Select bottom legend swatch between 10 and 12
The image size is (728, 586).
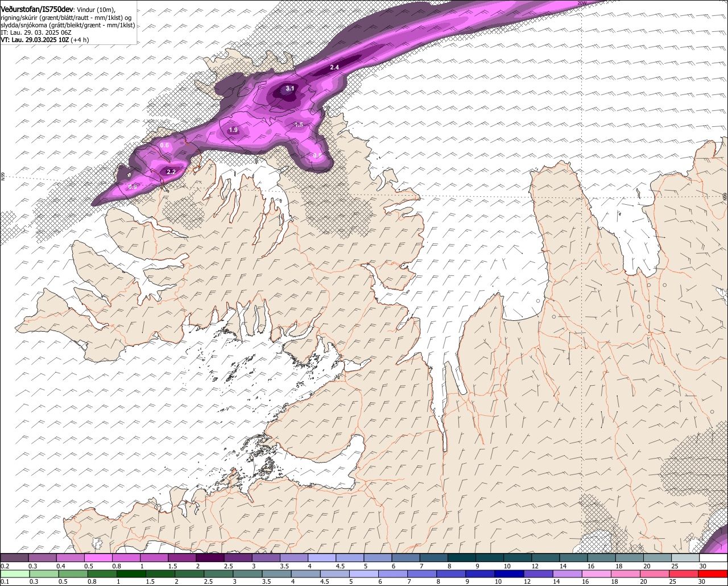pos(510,573)
